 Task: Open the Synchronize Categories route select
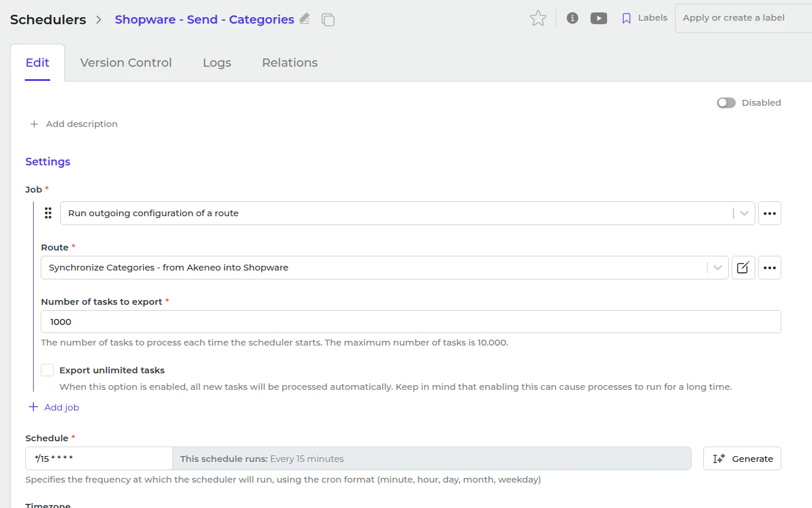pos(384,268)
